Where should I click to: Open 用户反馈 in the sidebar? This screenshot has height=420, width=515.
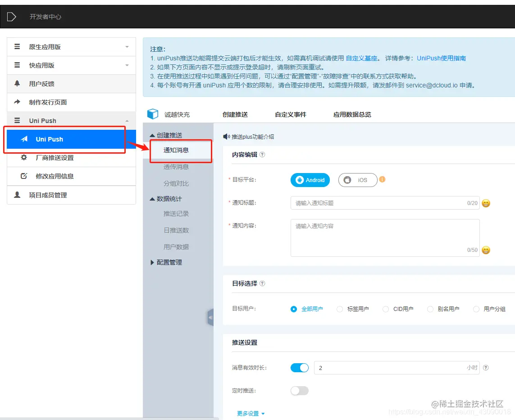71,84
